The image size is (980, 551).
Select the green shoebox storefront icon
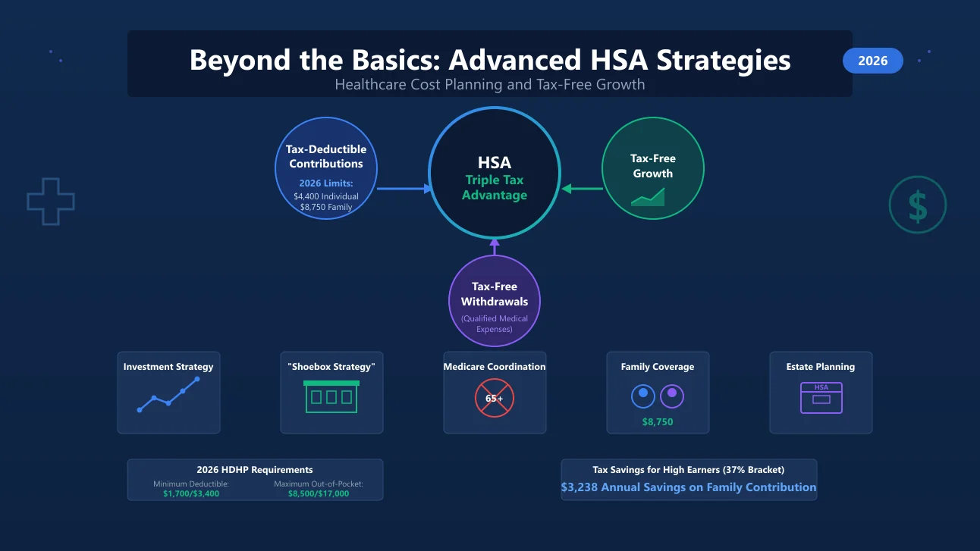(331, 396)
